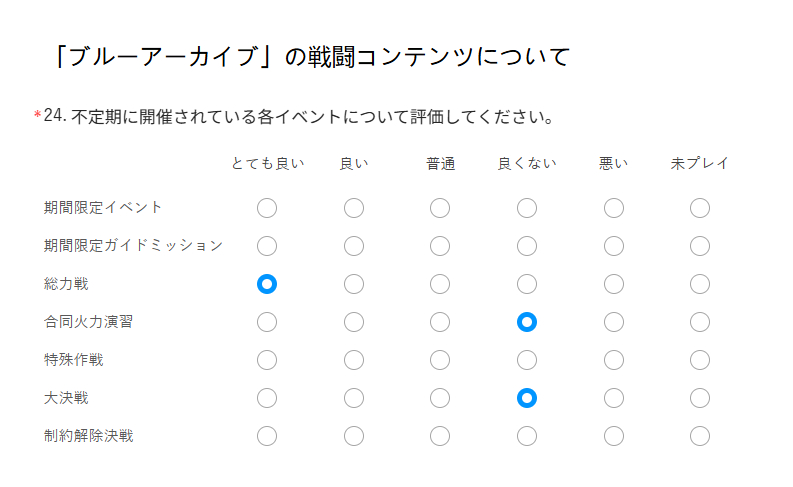This screenshot has height=487, width=793.
Task: Select 良い for 期間限定イベント
Action: click(354, 208)
